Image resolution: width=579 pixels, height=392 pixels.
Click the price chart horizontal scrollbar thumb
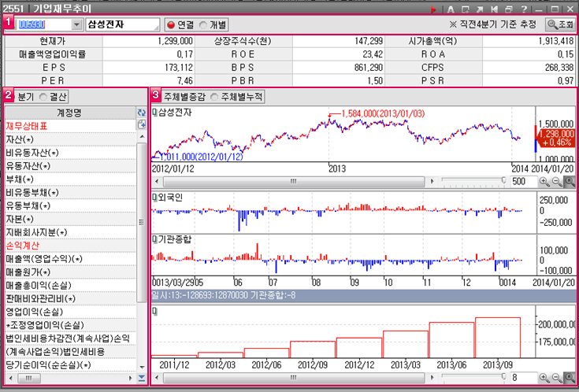click(294, 182)
